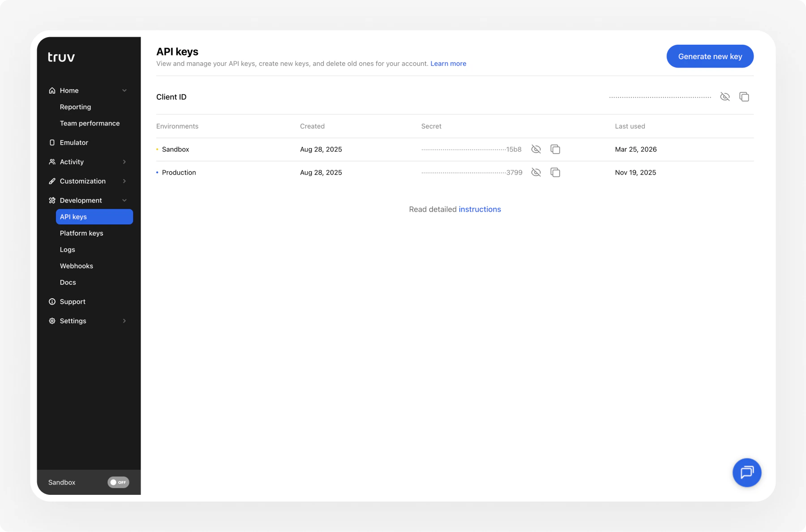Copy the Client ID
Viewport: 806px width, 532px height.
coord(744,97)
